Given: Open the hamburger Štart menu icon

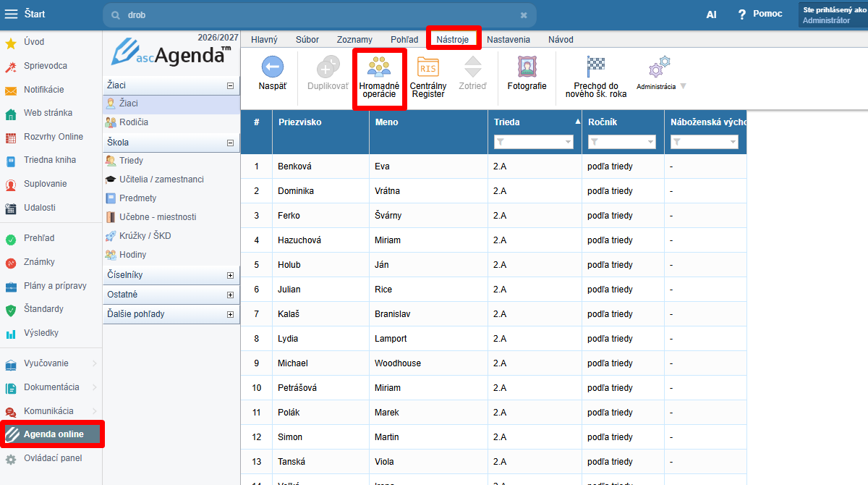Looking at the screenshot, I should [x=12, y=14].
